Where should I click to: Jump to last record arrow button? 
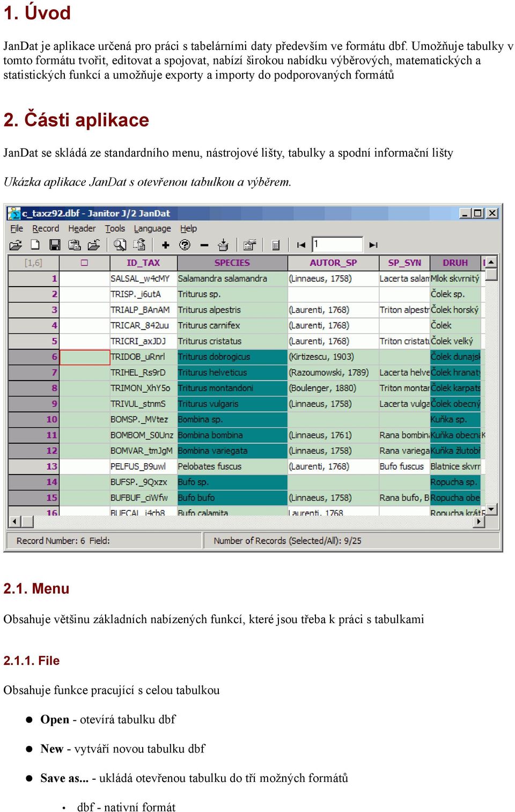coord(373,245)
